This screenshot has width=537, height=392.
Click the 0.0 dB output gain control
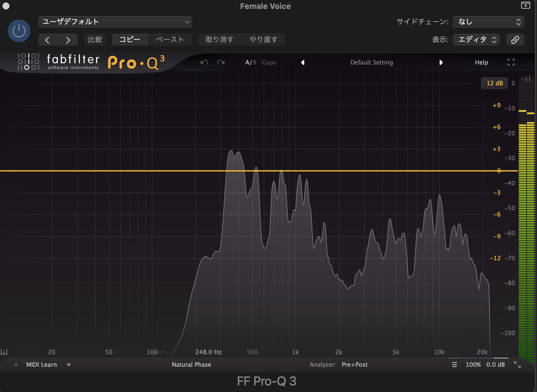(495, 365)
